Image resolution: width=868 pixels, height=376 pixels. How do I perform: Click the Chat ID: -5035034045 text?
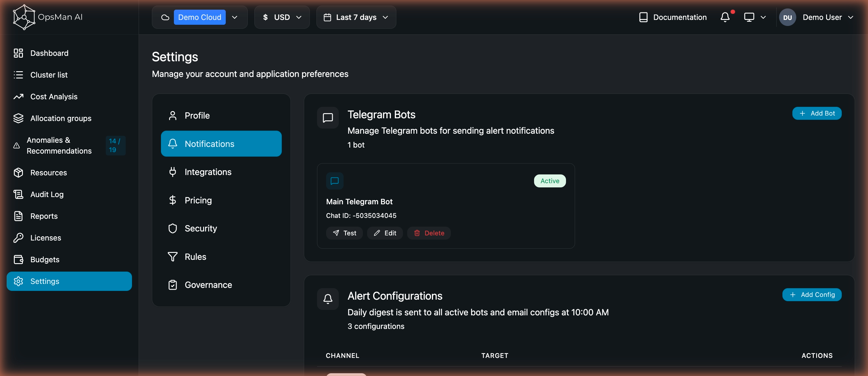click(x=361, y=215)
